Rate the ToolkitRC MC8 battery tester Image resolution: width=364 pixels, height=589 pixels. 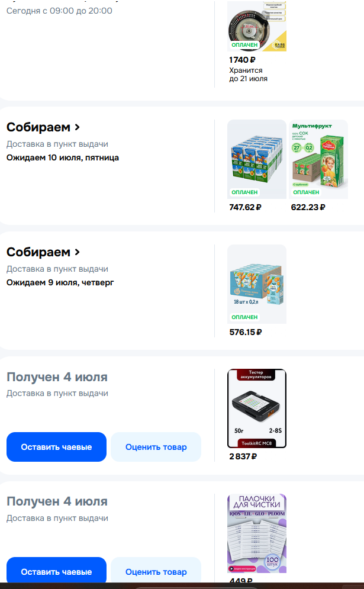(156, 447)
